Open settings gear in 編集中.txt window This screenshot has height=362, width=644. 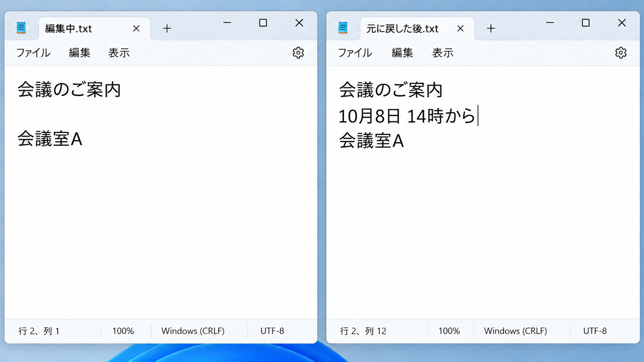tap(298, 53)
